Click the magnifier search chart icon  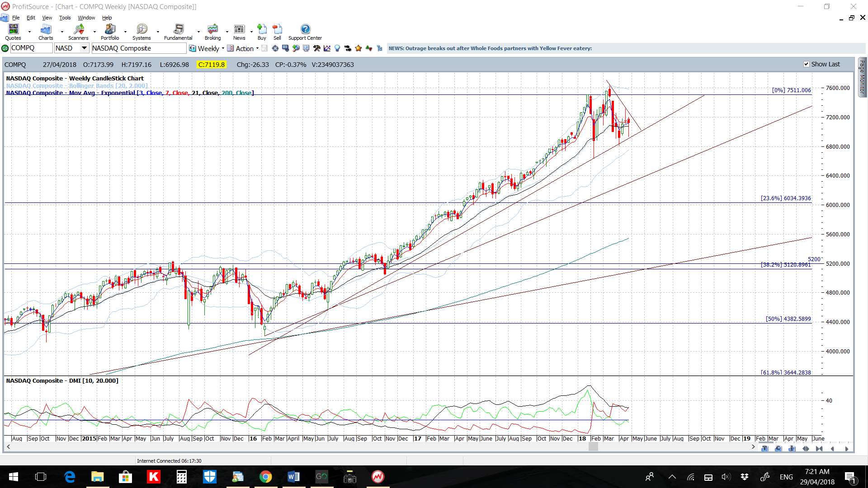tap(296, 48)
